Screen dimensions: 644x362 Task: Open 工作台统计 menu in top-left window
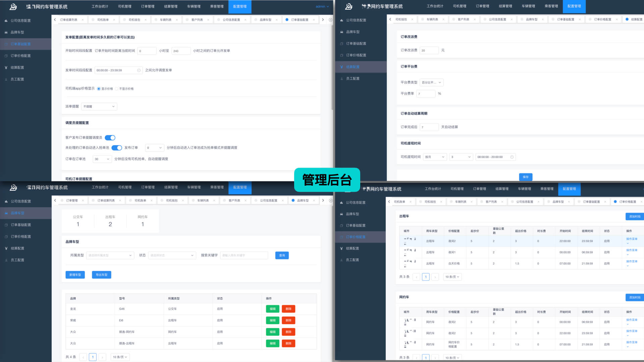coord(100,6)
